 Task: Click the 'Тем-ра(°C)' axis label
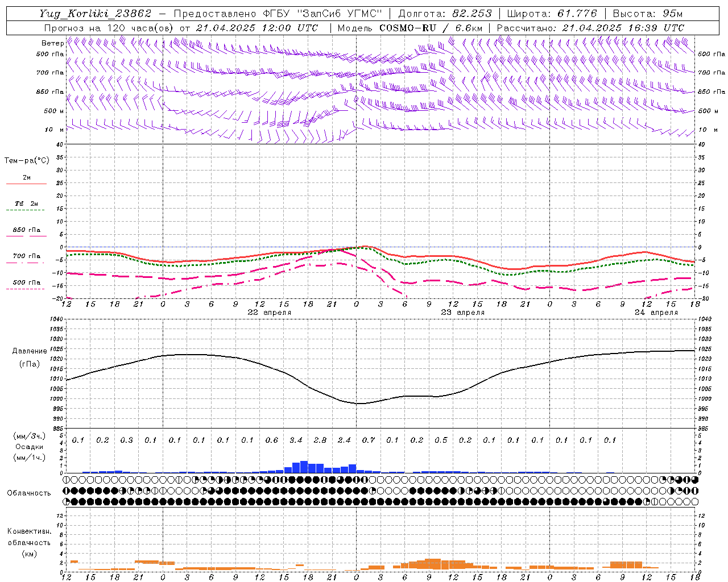click(x=27, y=161)
